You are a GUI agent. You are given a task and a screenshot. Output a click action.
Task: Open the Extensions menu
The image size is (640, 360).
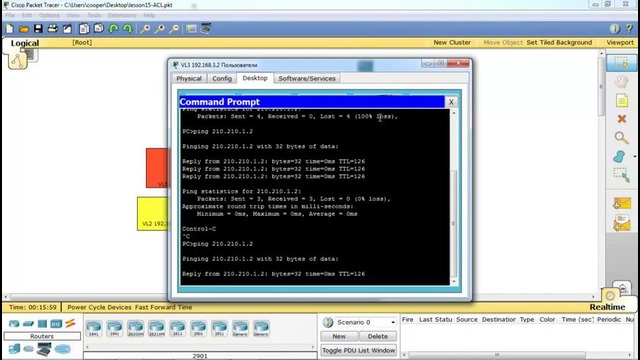coord(122,15)
